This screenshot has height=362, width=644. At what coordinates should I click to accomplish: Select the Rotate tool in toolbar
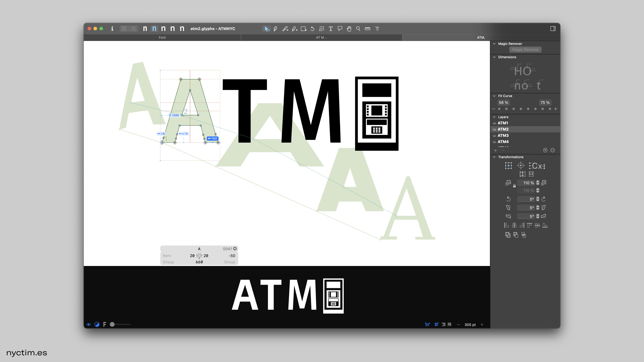tap(312, 29)
